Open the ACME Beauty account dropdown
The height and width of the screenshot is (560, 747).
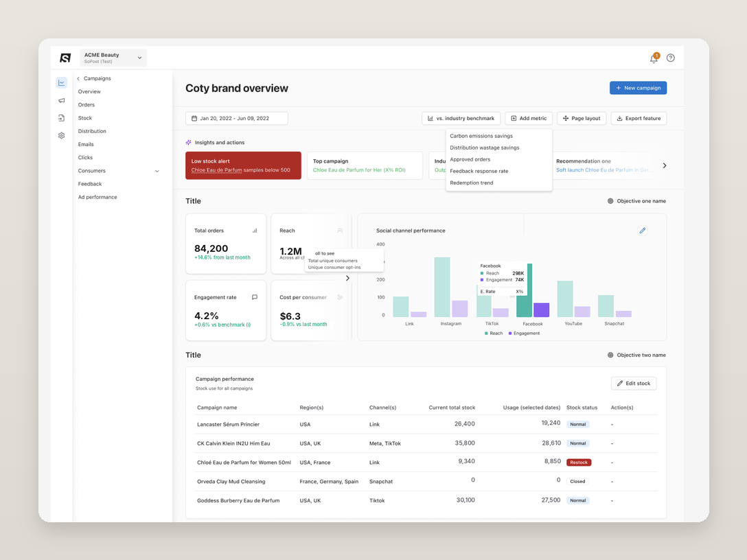(x=113, y=58)
